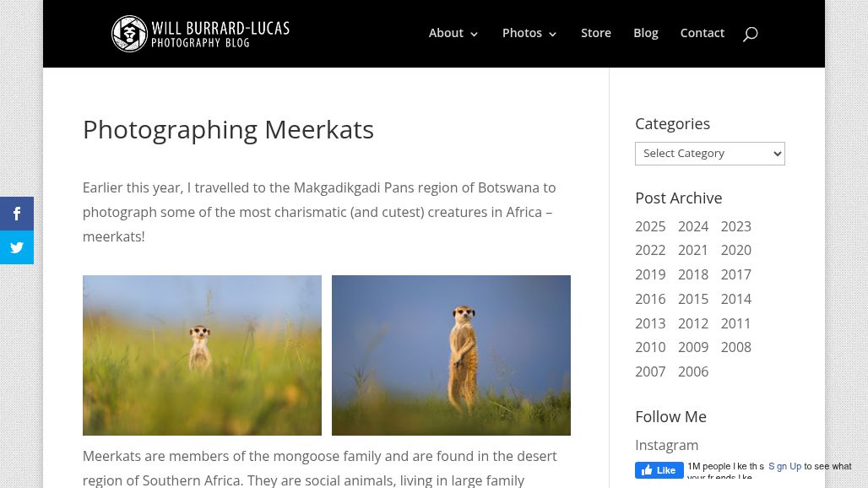Click the search magnifier icon
This screenshot has height=488, width=868.
coord(750,34)
